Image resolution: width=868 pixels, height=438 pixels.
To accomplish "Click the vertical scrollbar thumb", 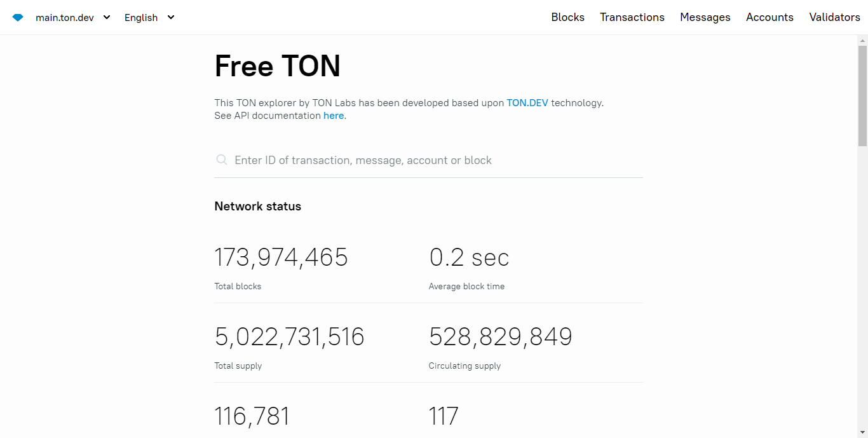I will tap(862, 95).
